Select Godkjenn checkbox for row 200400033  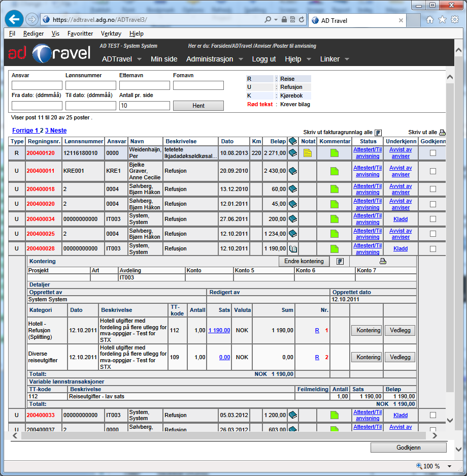coord(433,415)
